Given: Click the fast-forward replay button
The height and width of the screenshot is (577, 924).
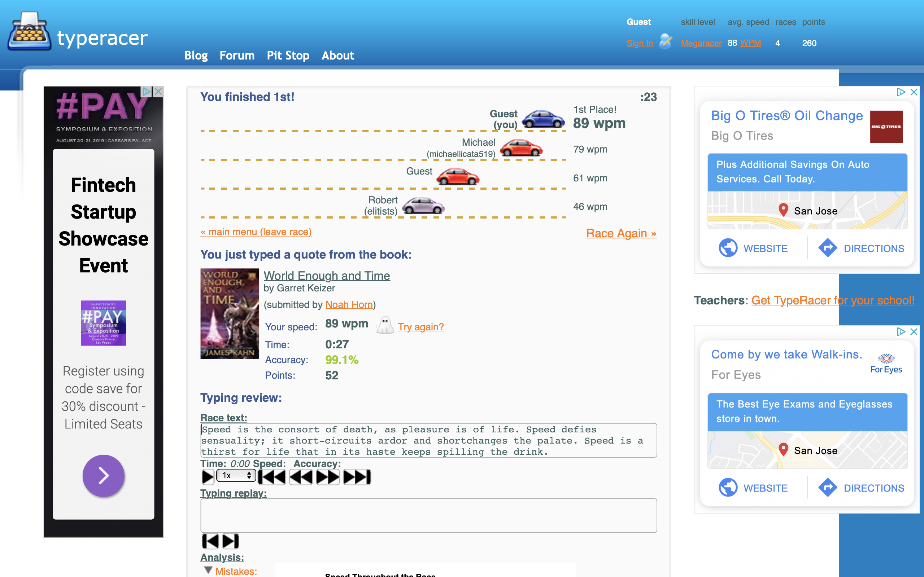Looking at the screenshot, I should tap(328, 477).
